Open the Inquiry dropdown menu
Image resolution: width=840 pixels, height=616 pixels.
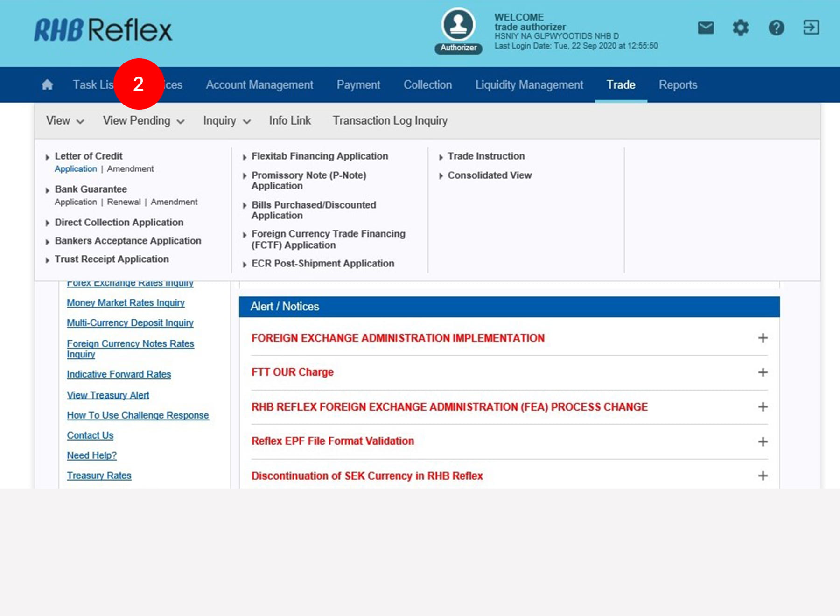tap(227, 121)
